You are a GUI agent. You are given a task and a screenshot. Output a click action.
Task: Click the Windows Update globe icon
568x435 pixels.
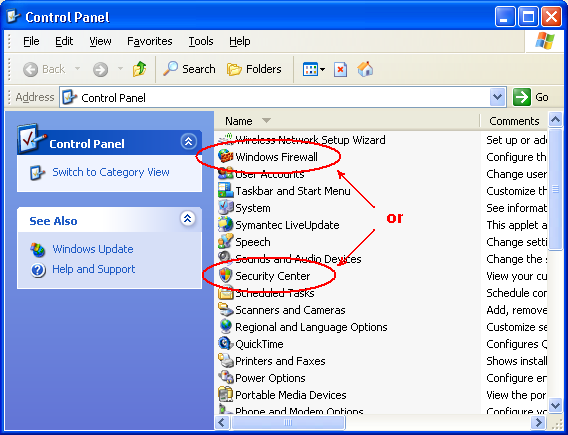coord(38,250)
